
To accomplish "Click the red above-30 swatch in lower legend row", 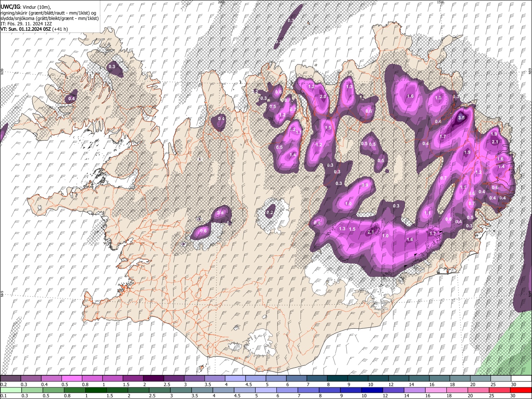I will (x=521, y=390).
